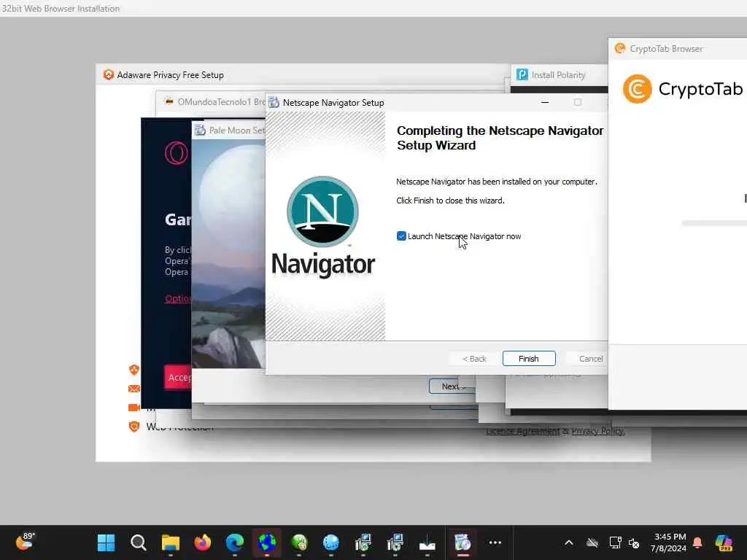The image size is (747, 560).
Task: Open Licence Agreement link in Adaware Setup
Action: 522,432
